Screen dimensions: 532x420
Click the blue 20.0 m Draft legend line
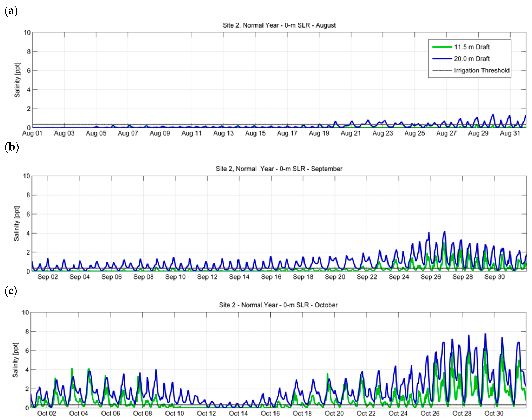[442, 59]
